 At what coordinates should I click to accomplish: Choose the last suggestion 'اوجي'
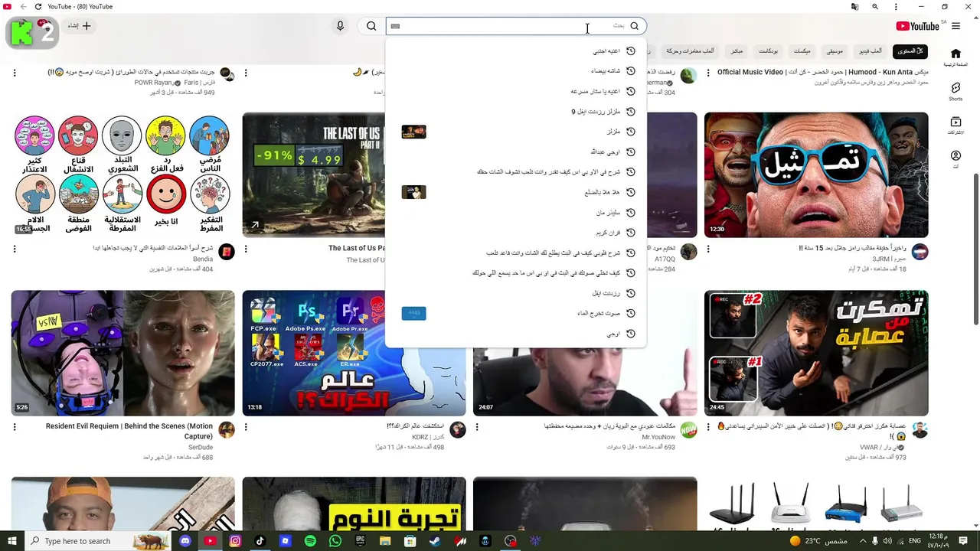(x=516, y=334)
